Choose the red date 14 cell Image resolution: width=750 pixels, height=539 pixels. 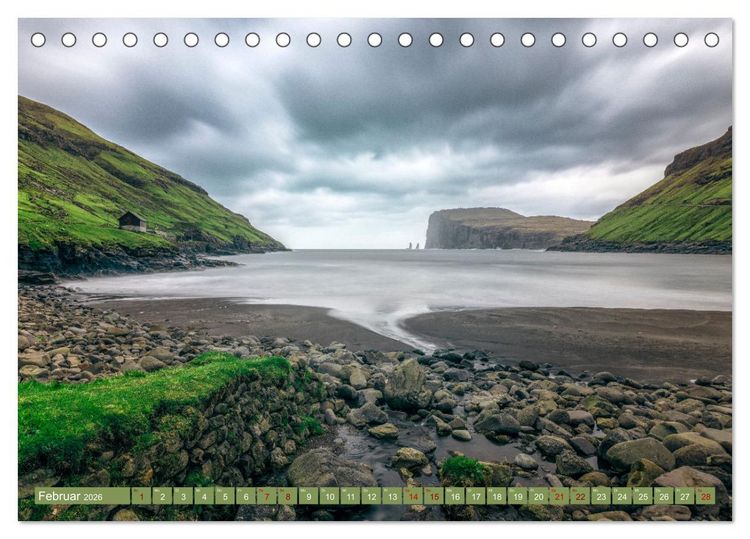click(x=413, y=496)
